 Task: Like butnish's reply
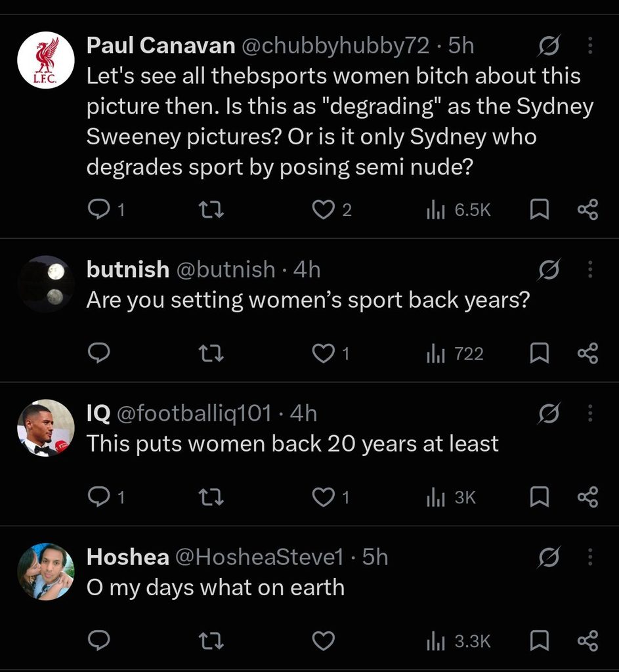330,354
